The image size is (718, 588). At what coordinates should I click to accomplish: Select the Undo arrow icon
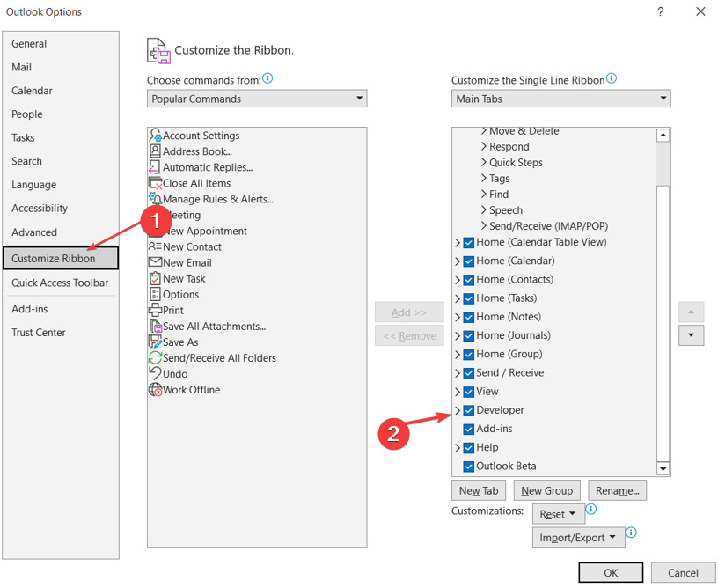click(x=155, y=374)
